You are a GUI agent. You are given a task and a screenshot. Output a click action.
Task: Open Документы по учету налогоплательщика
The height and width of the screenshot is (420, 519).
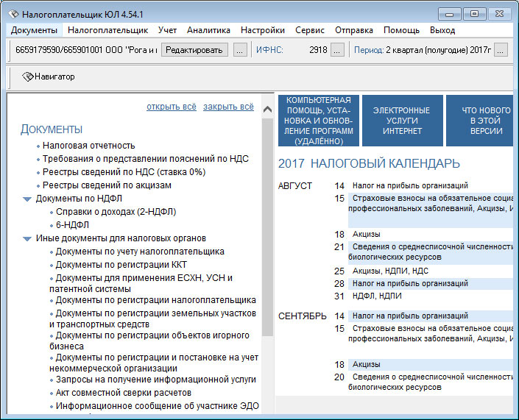click(x=140, y=252)
